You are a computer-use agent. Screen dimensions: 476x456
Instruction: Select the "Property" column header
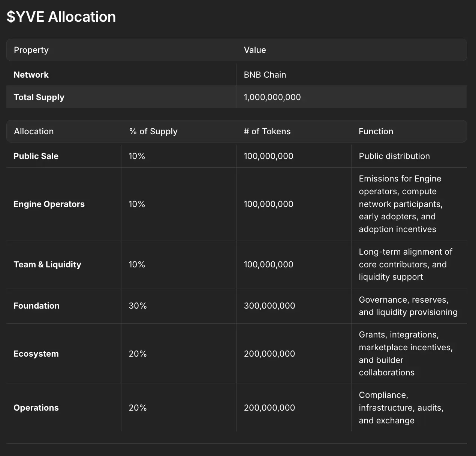click(31, 50)
